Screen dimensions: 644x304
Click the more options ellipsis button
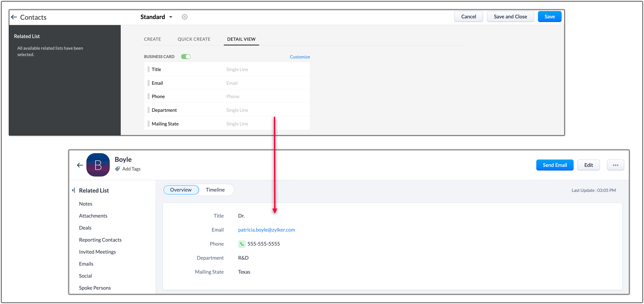(x=615, y=165)
